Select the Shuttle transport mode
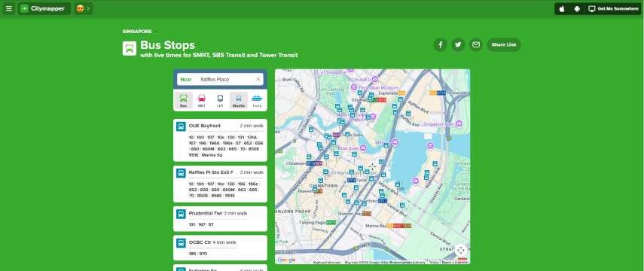This screenshot has width=644, height=271. pos(239,100)
